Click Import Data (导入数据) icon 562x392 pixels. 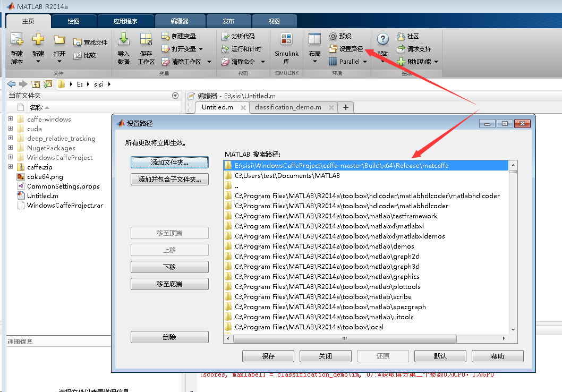click(x=124, y=39)
